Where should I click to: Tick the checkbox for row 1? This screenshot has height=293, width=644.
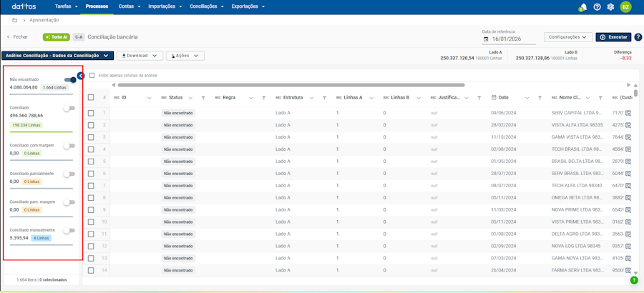pyautogui.click(x=91, y=113)
